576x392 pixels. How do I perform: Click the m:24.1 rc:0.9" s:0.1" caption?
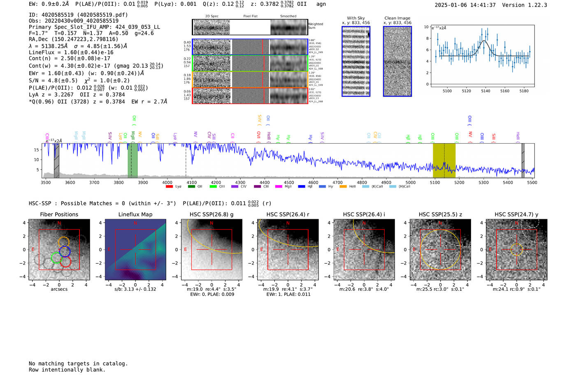click(517, 290)
